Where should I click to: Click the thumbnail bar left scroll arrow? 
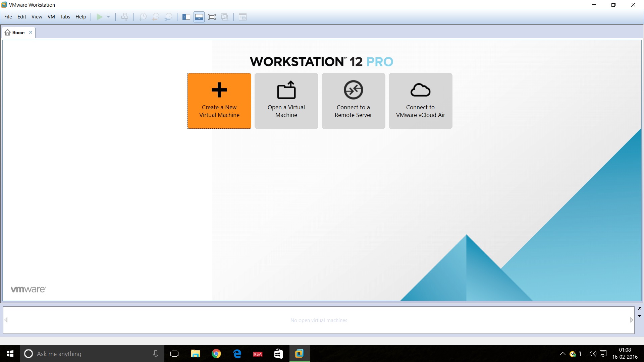pos(6,320)
